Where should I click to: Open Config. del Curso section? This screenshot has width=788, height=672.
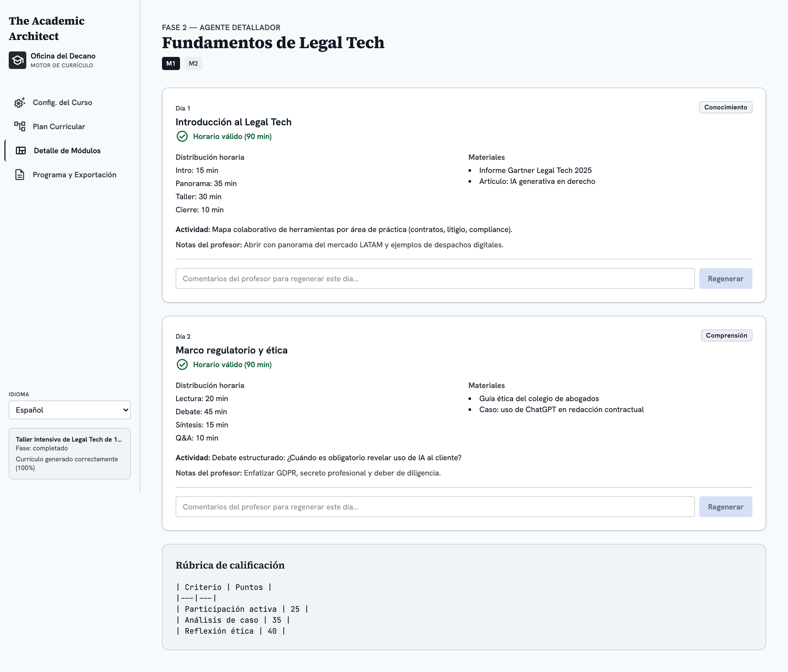pos(69,103)
